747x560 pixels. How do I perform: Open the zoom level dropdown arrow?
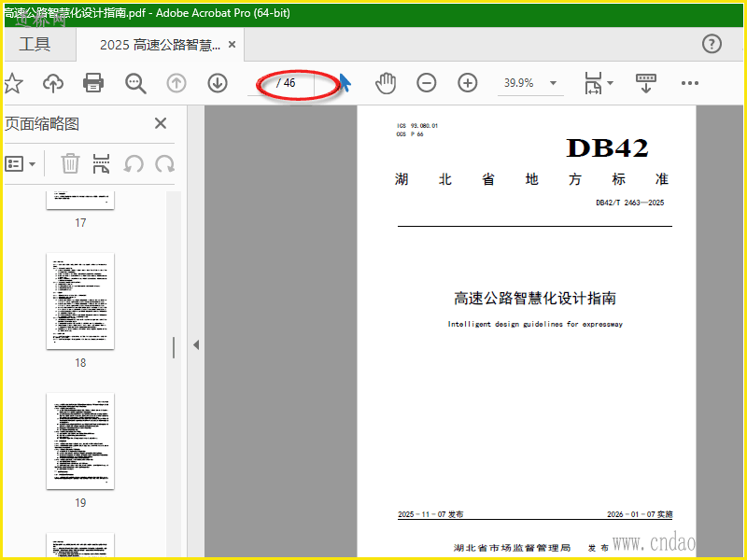coord(553,83)
